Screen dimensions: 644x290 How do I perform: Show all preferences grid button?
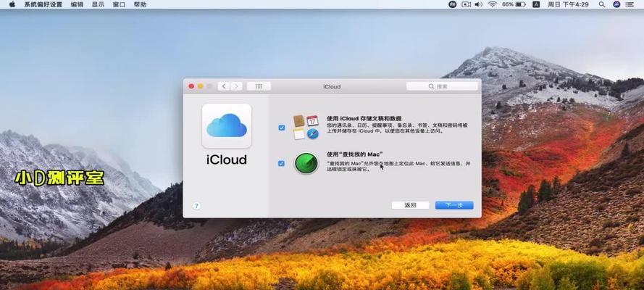point(259,86)
